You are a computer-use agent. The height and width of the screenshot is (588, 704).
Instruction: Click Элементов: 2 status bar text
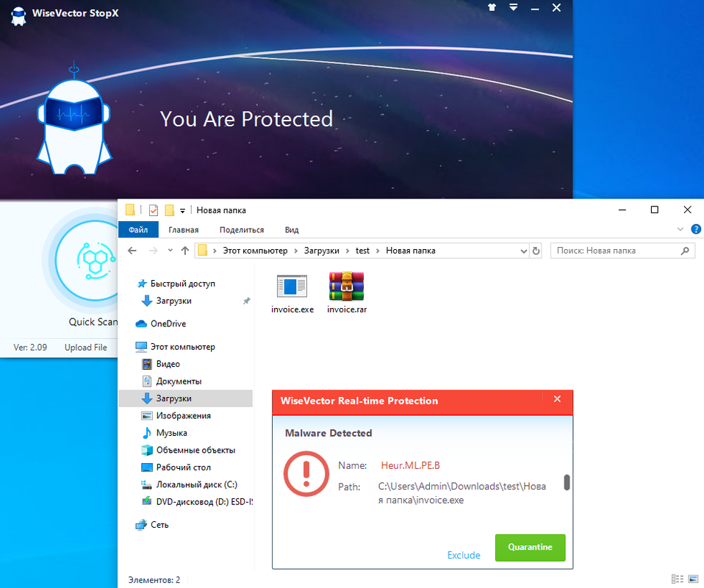point(154,580)
